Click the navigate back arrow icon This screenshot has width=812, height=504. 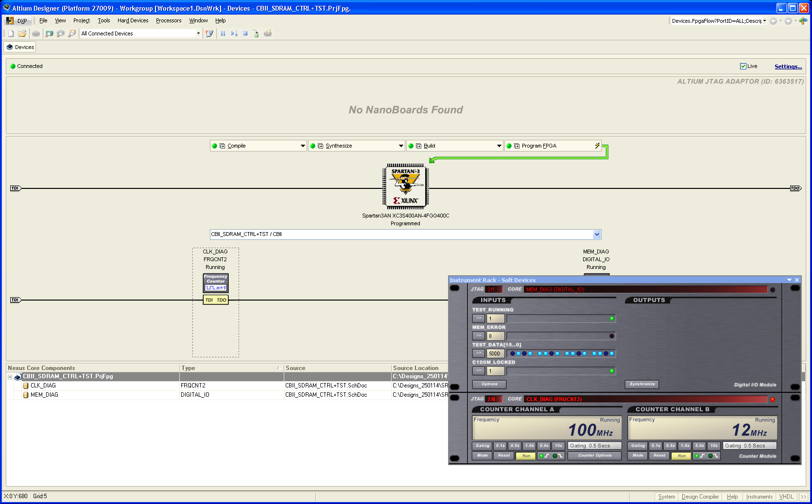point(773,21)
